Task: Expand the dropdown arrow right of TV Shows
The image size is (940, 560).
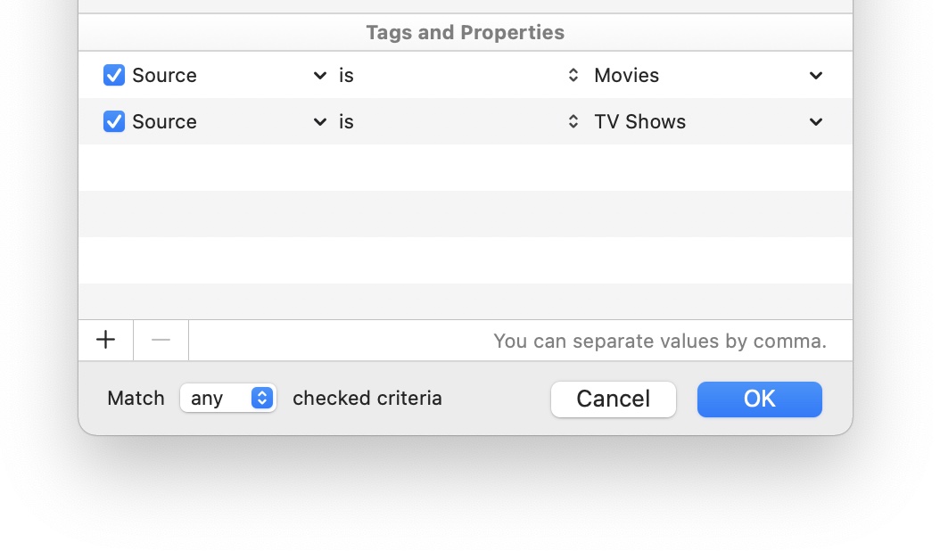Action: point(816,122)
